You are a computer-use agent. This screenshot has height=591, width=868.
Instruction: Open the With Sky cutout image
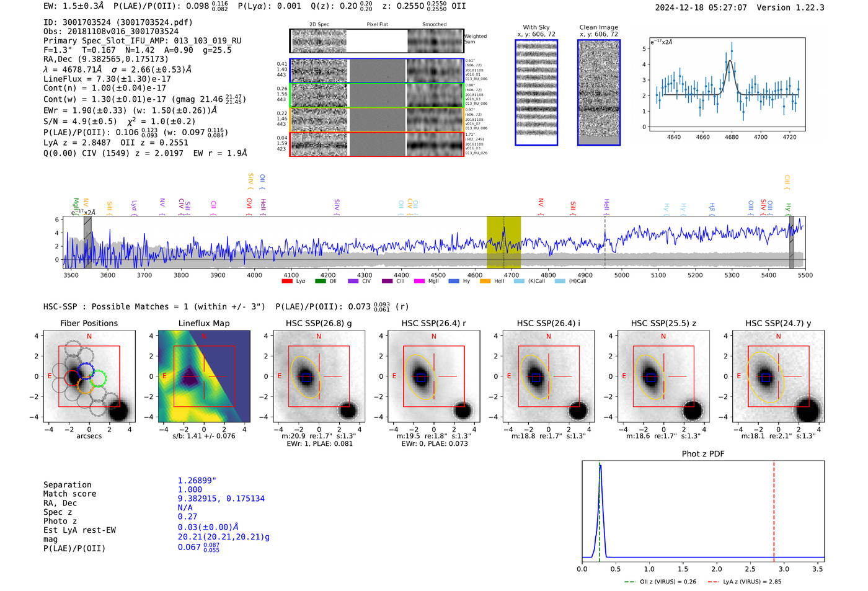click(536, 92)
